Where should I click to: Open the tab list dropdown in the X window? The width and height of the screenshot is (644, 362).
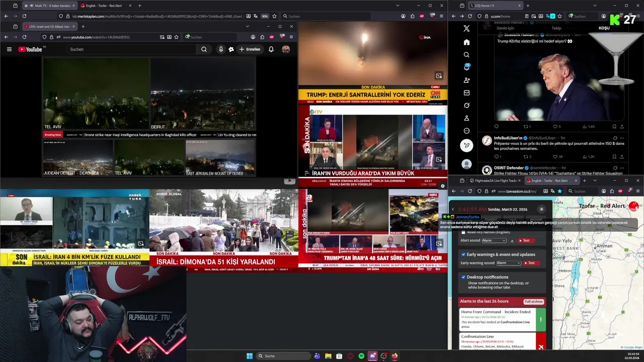[x=595, y=6]
